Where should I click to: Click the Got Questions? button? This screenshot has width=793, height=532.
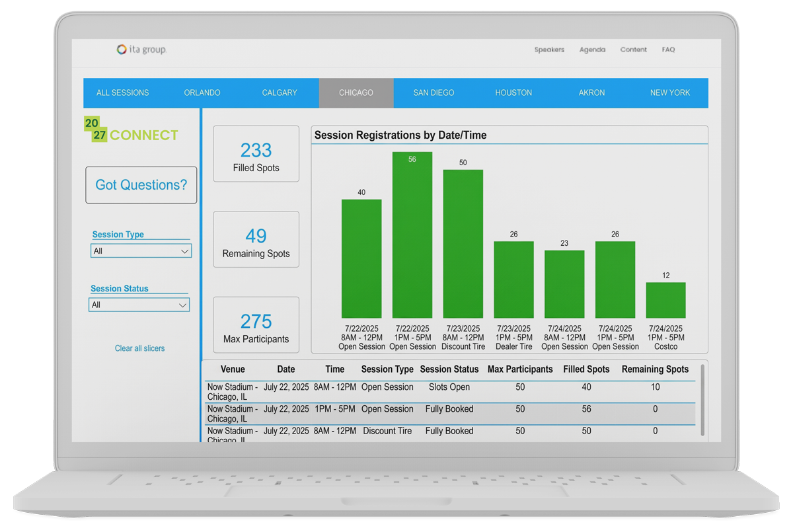pos(141,185)
